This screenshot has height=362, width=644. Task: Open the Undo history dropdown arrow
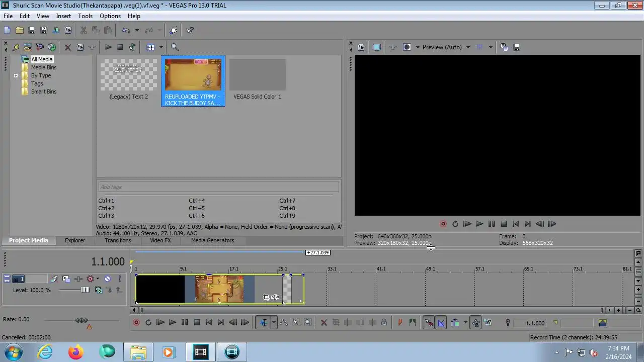coord(136,30)
